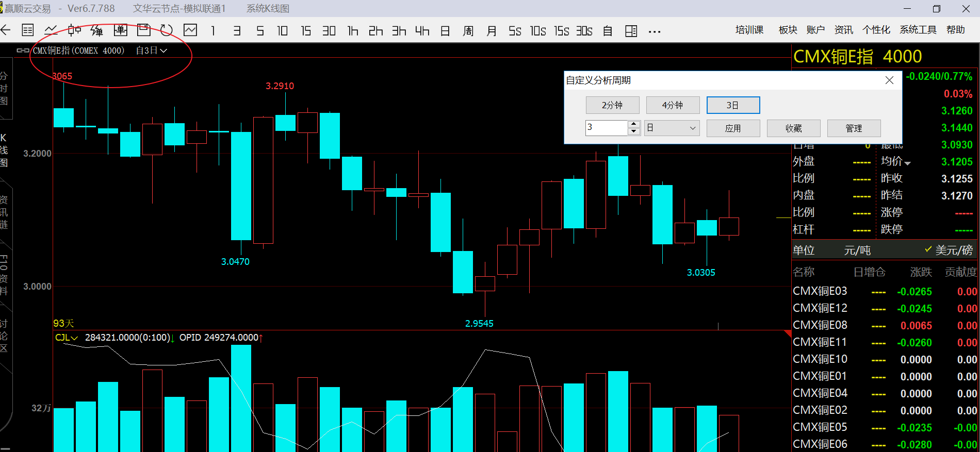Click the 管理 manage button
This screenshot has width=980, height=452.
point(854,128)
